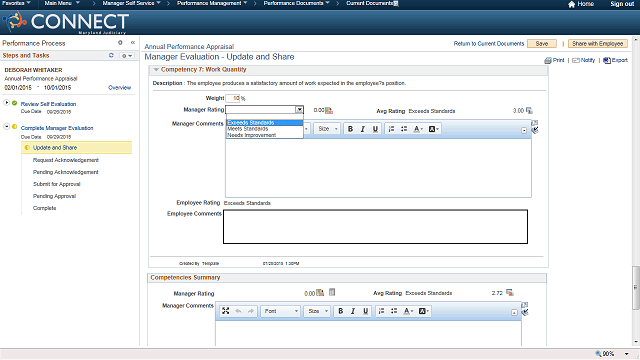Click calculator icon next to Competency 7 manager rating
The height and width of the screenshot is (360, 640).
point(329,110)
